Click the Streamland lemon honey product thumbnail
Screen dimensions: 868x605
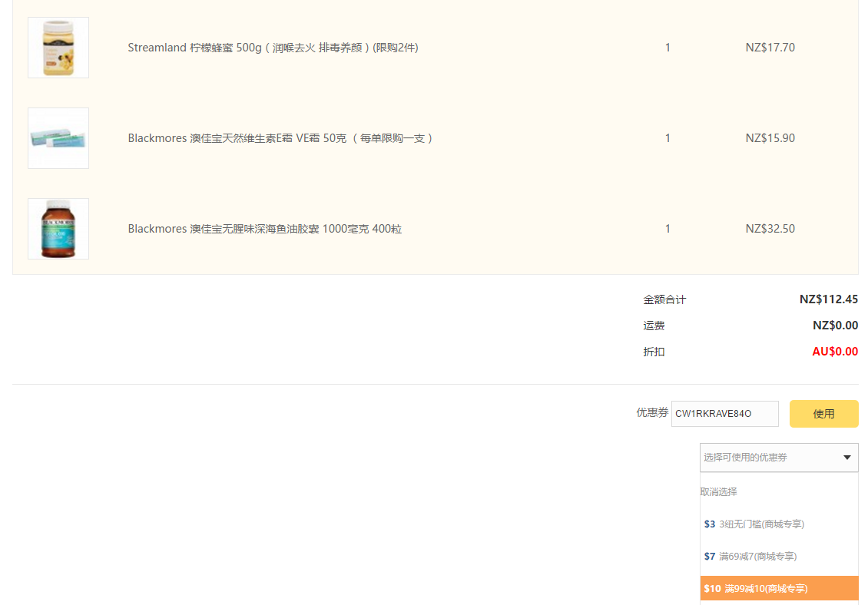tap(58, 48)
